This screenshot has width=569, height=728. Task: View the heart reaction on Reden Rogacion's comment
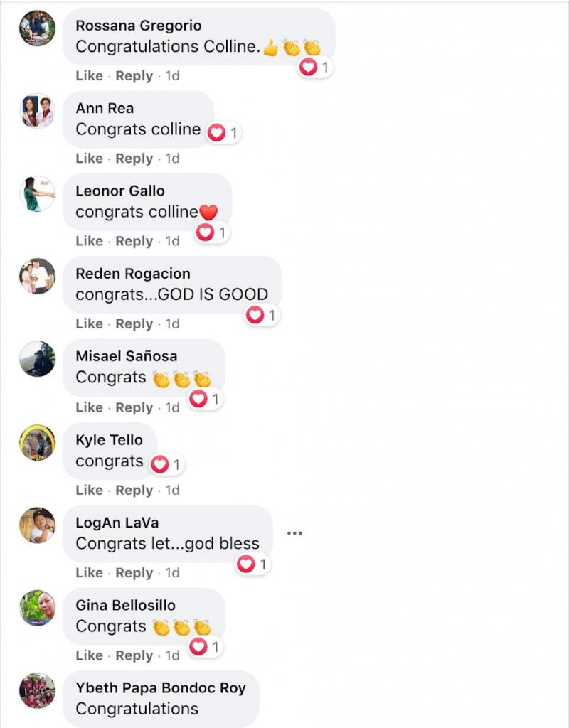point(262,315)
